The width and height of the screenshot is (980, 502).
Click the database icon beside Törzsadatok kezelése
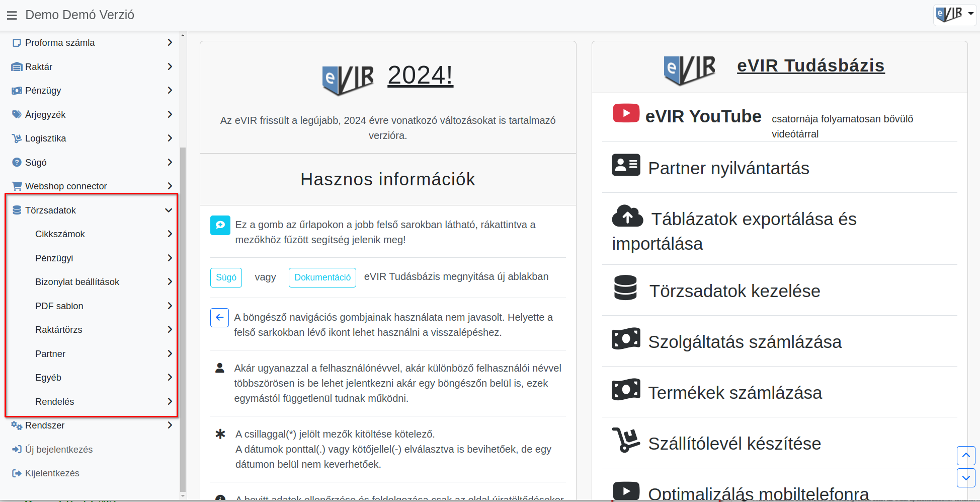(x=625, y=288)
